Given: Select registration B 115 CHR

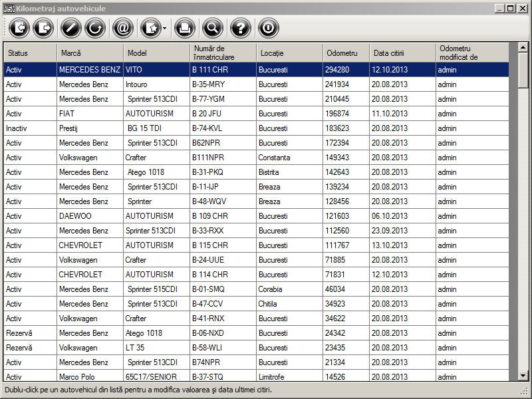Looking at the screenshot, I should [223, 245].
